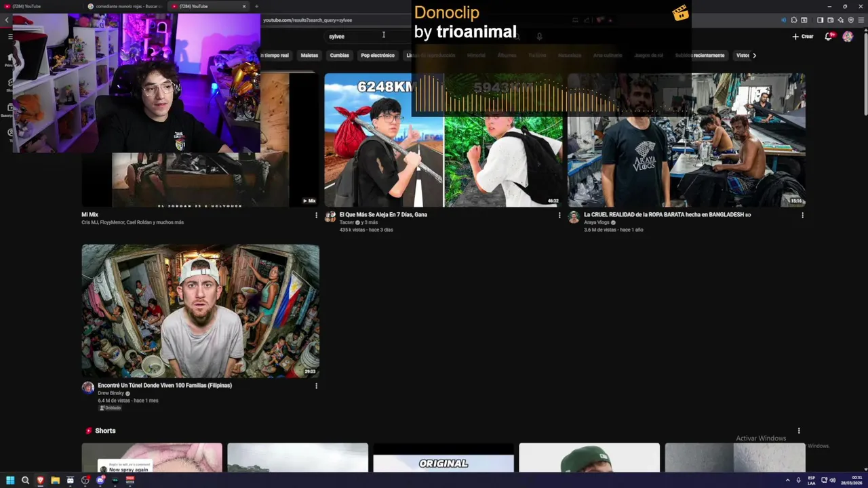The height and width of the screenshot is (488, 868).
Task: Open the Windows Start menu
Action: (10, 480)
